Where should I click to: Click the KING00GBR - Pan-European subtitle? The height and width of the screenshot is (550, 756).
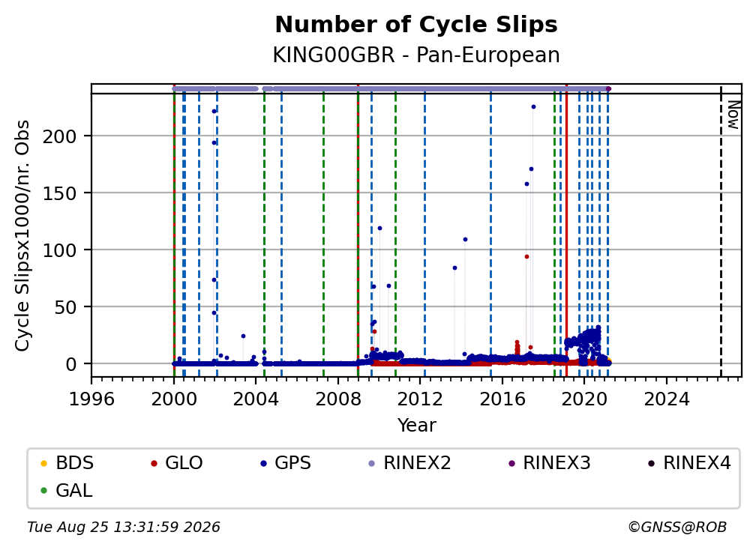point(416,55)
